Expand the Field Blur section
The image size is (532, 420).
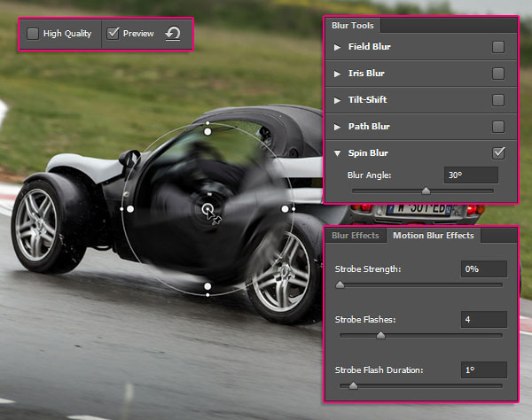[337, 47]
